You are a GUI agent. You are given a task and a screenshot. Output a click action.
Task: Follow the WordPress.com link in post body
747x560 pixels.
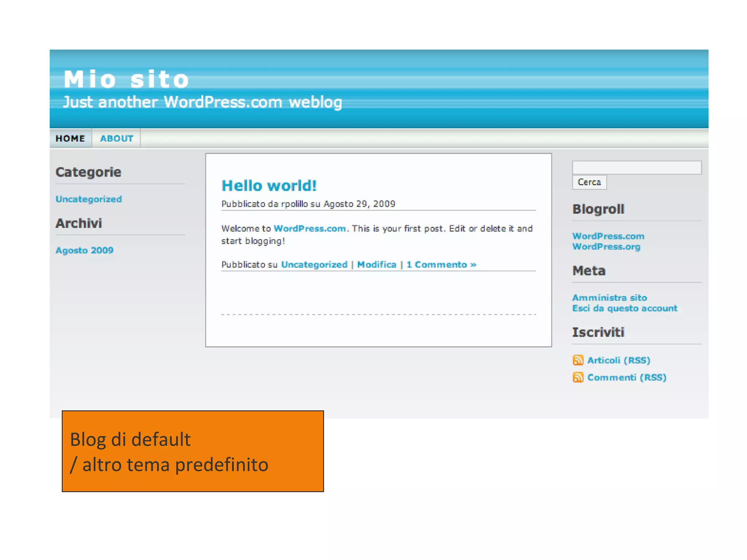[310, 228]
